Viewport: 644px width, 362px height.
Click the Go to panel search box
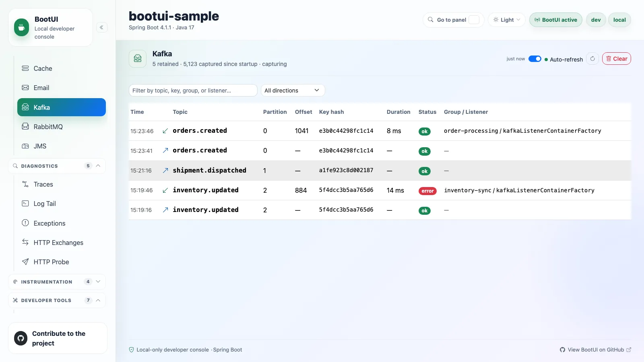tap(453, 20)
